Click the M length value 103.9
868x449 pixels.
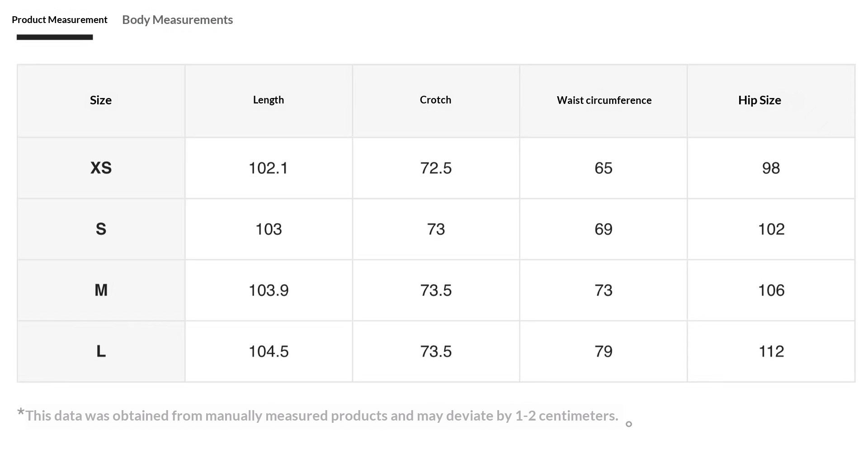click(269, 290)
